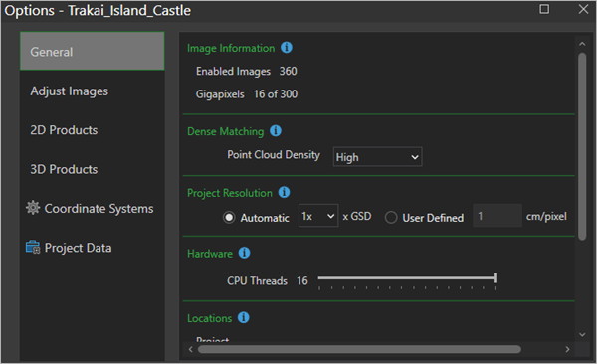Open the Locations info icon
Viewport: 597px width, 364px height.
click(244, 317)
